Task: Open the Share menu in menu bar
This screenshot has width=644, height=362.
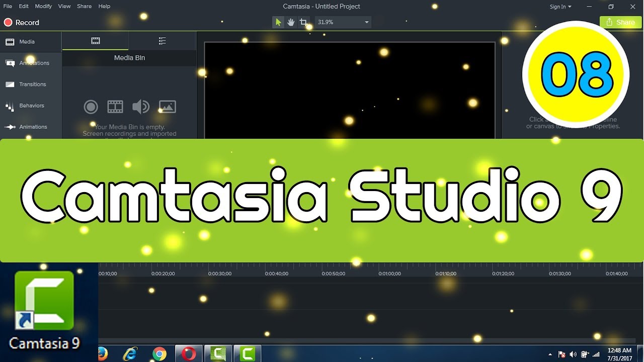Action: pos(84,7)
